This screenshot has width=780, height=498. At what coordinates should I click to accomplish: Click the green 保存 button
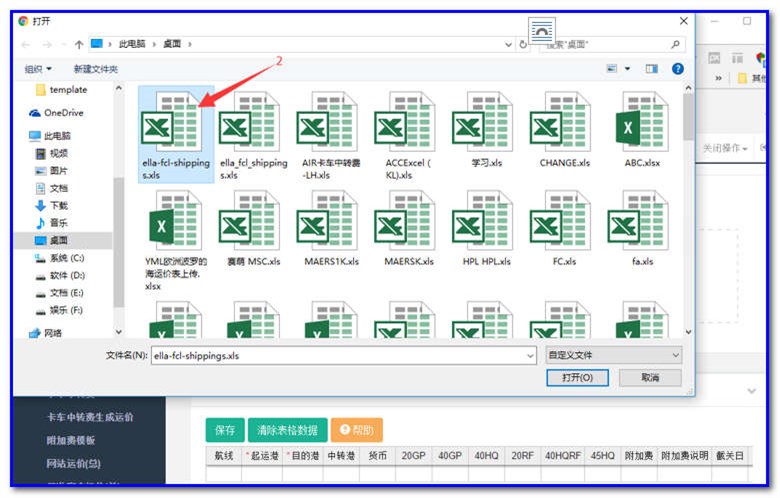[x=224, y=430]
